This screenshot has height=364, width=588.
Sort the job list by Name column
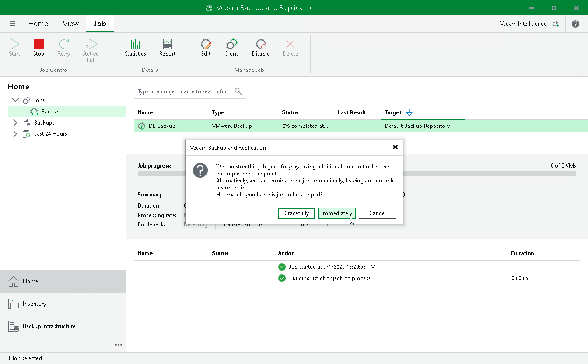[x=145, y=112]
